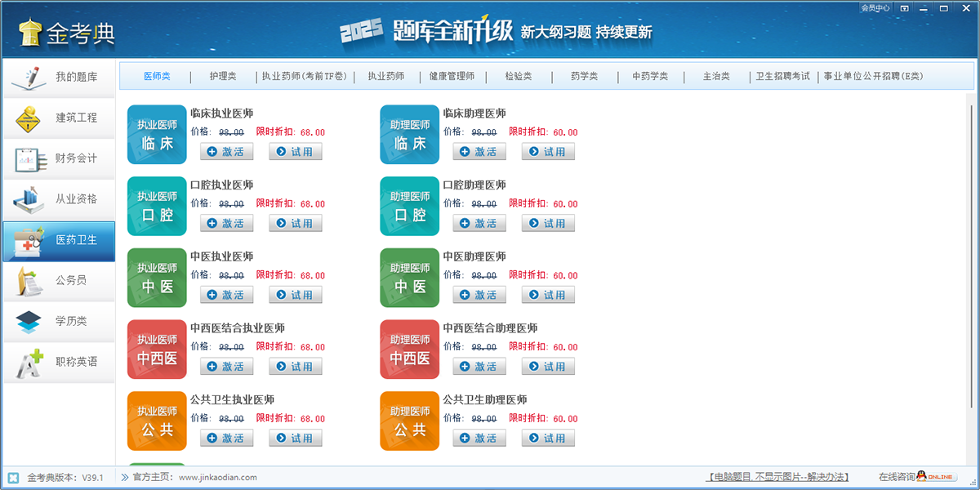The height and width of the screenshot is (490, 980).
Task: Click the 助理医师 公共 course tile
Action: [x=410, y=421]
